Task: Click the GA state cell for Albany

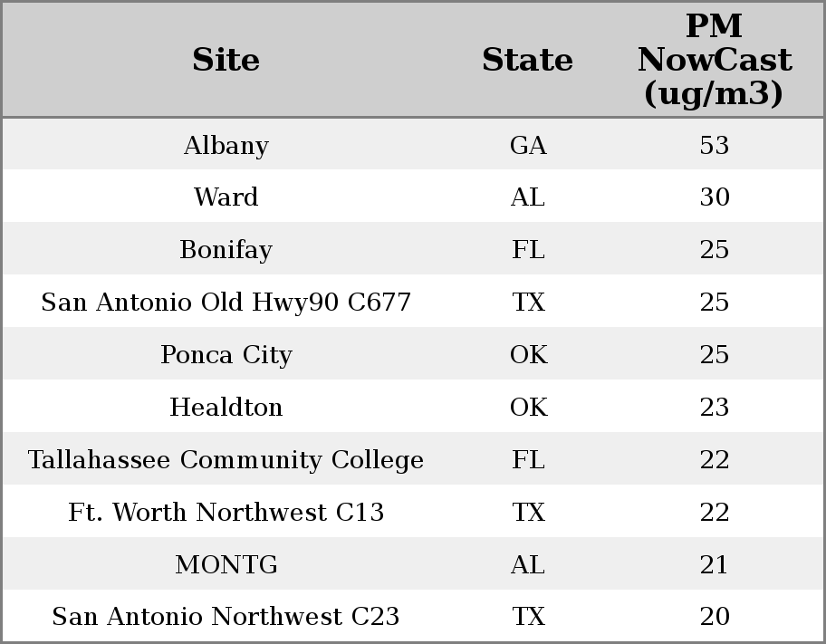Action: (528, 145)
